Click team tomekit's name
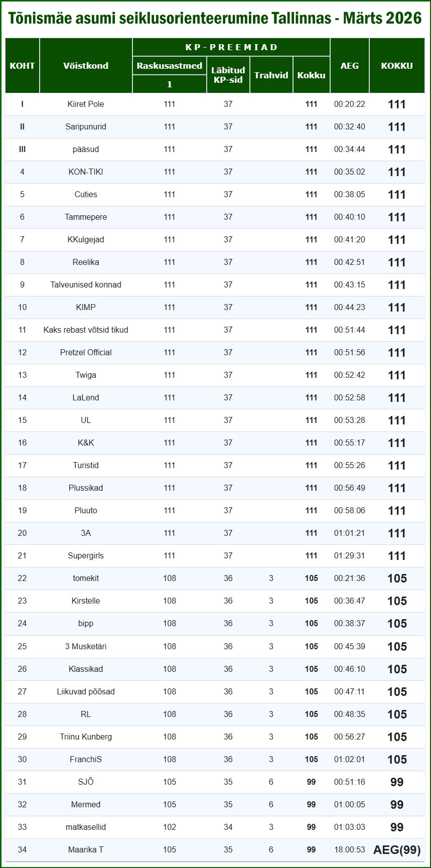The image size is (431, 868). pos(86,578)
